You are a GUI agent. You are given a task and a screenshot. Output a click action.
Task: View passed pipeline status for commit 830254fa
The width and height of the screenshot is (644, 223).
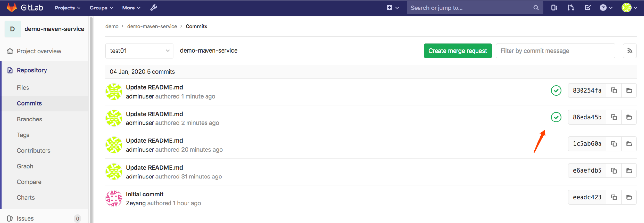point(556,90)
